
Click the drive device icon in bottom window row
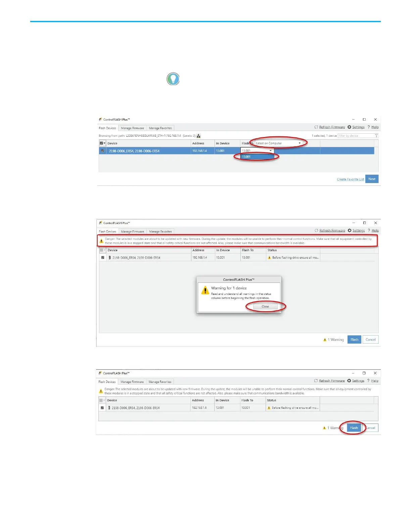109,408
